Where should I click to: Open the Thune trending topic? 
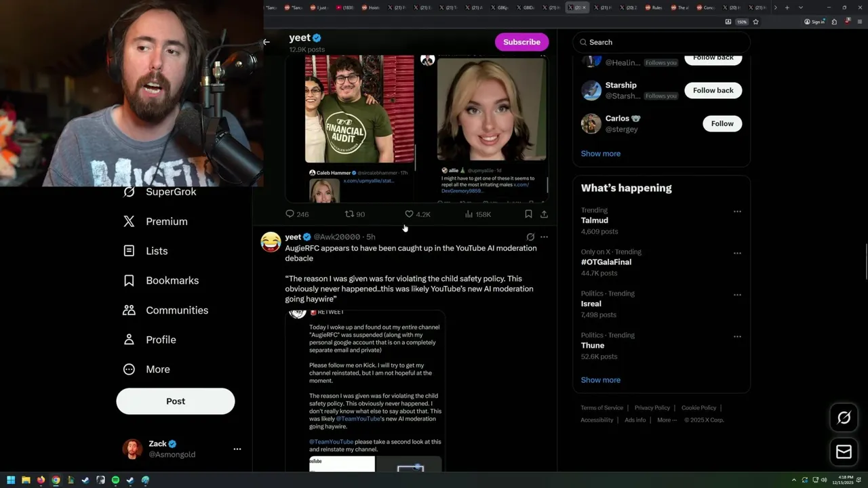(593, 346)
